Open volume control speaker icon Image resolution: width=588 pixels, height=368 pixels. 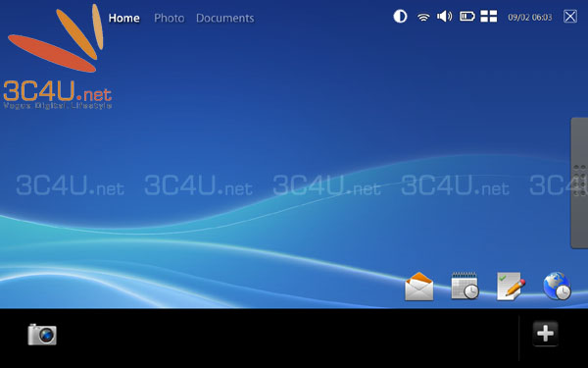(444, 16)
